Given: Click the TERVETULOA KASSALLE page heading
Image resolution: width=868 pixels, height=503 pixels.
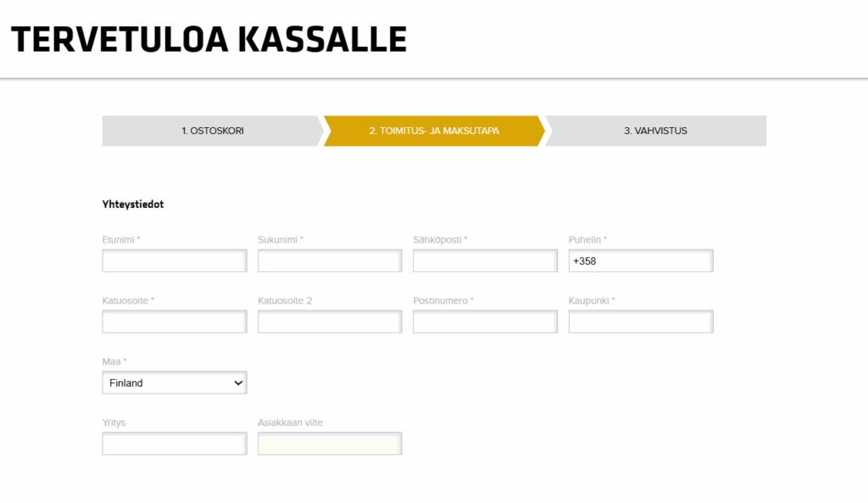Looking at the screenshot, I should point(209,39).
